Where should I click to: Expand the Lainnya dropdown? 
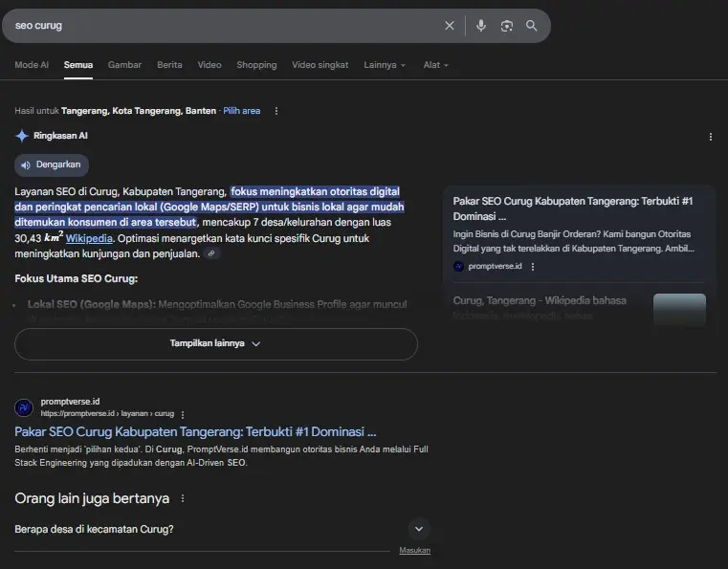(385, 65)
